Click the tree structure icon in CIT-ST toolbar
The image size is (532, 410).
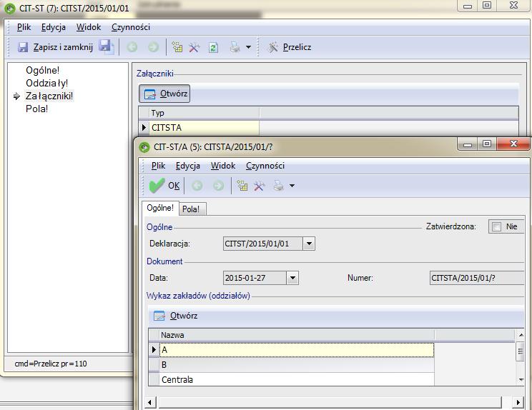pos(177,46)
